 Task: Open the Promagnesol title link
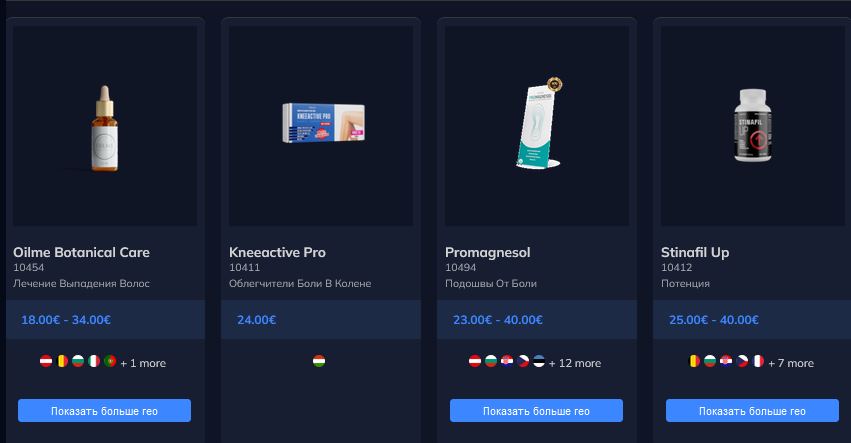coord(487,252)
